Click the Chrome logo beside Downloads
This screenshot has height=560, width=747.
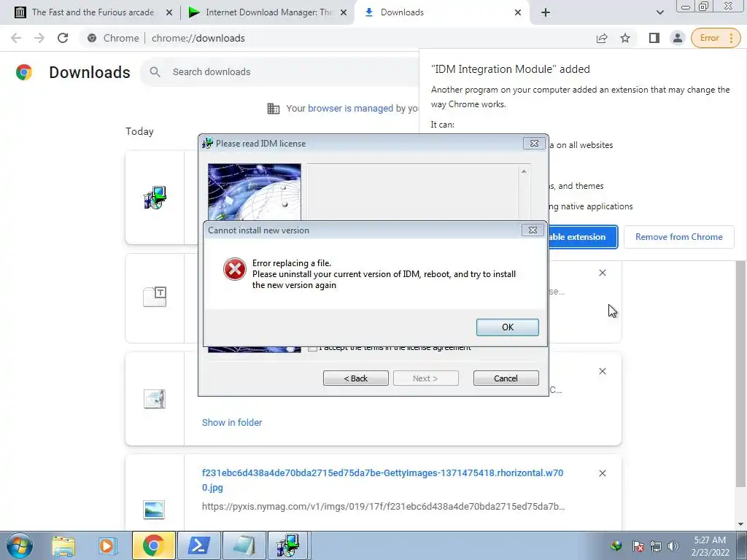click(x=24, y=72)
